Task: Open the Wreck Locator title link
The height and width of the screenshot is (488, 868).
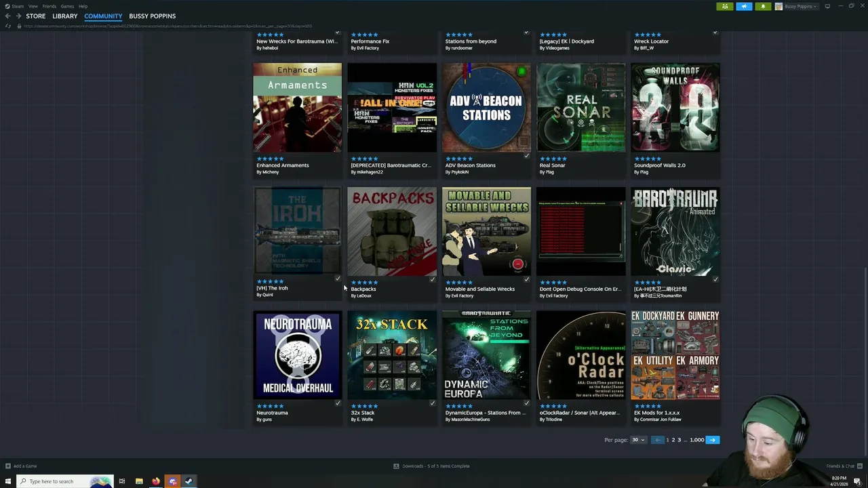Action: pos(651,41)
